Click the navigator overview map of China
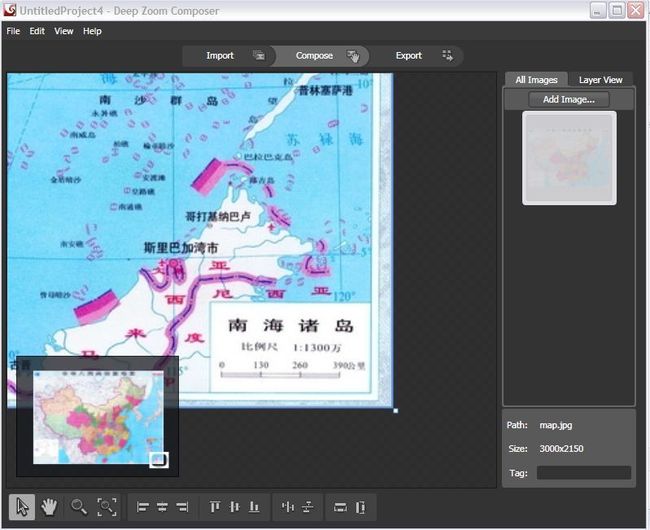The width and height of the screenshot is (650, 530). click(x=98, y=417)
